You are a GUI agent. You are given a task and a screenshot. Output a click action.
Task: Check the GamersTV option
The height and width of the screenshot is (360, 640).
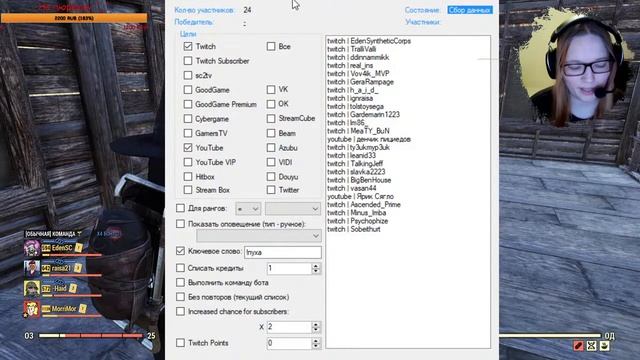pos(188,133)
